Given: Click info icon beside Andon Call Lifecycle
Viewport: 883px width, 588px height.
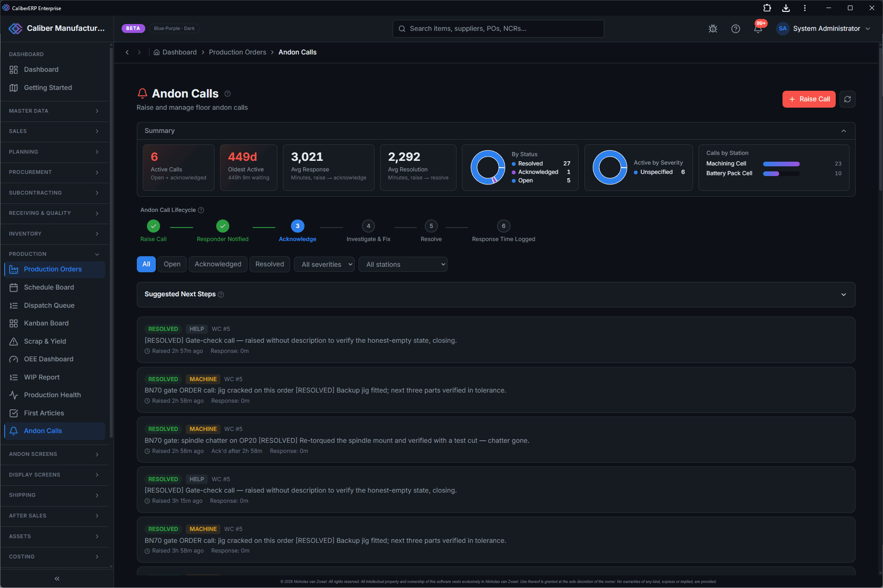Looking at the screenshot, I should pos(201,210).
